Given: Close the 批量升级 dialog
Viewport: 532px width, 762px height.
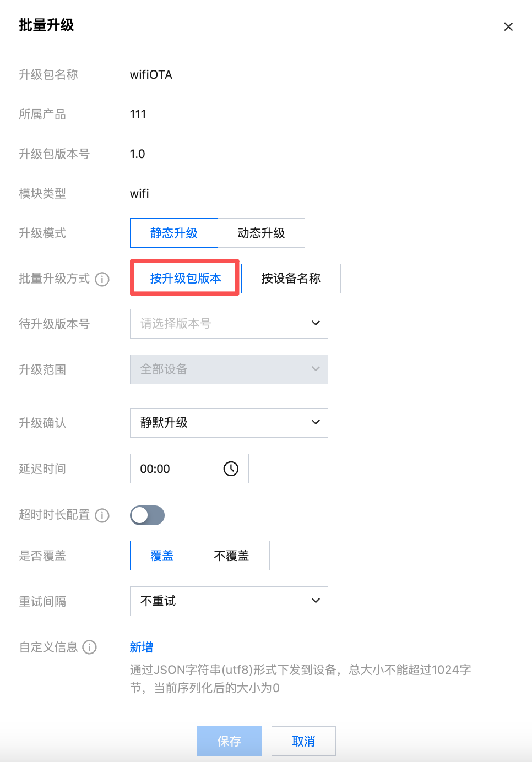Looking at the screenshot, I should 508,26.
